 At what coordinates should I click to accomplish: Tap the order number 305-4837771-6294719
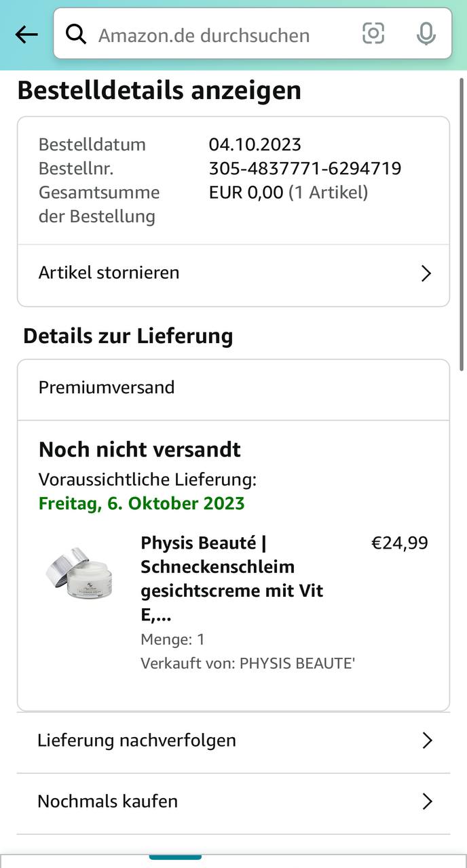305,168
